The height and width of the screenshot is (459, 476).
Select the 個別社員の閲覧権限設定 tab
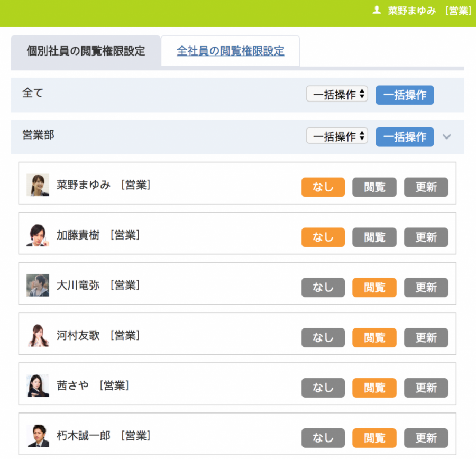click(x=86, y=51)
